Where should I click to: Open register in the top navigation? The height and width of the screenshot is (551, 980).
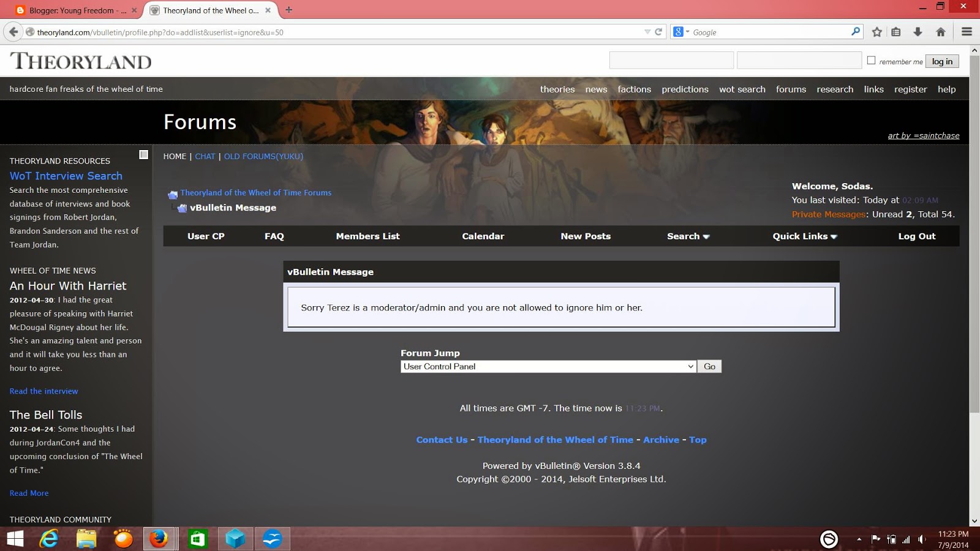910,89
